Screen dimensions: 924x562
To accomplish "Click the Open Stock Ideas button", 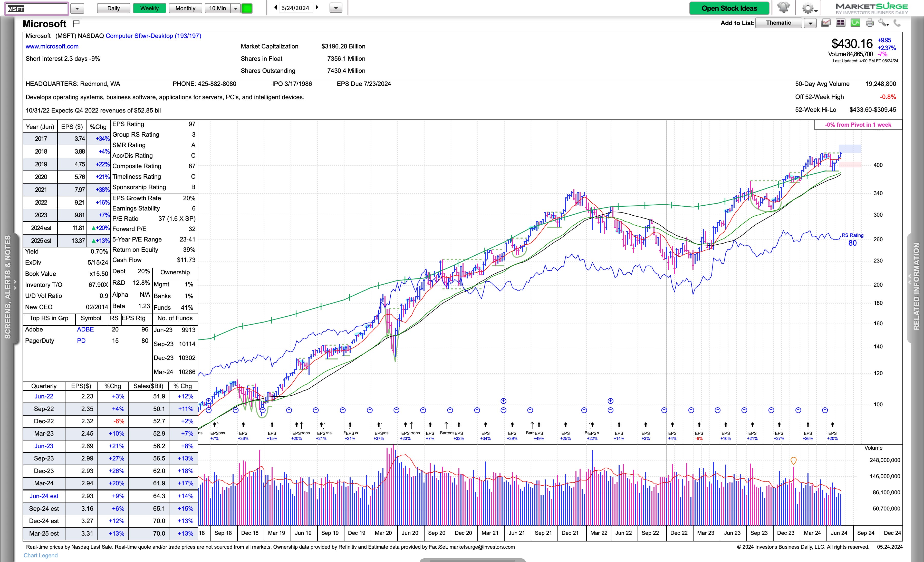I will (729, 8).
